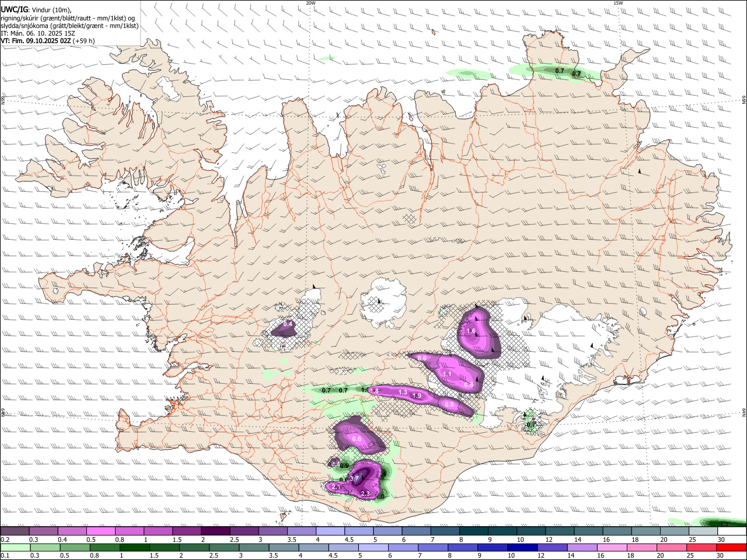
Task: Pick the dark mauve 0.2 swatch in snow scale
Action: (15, 531)
